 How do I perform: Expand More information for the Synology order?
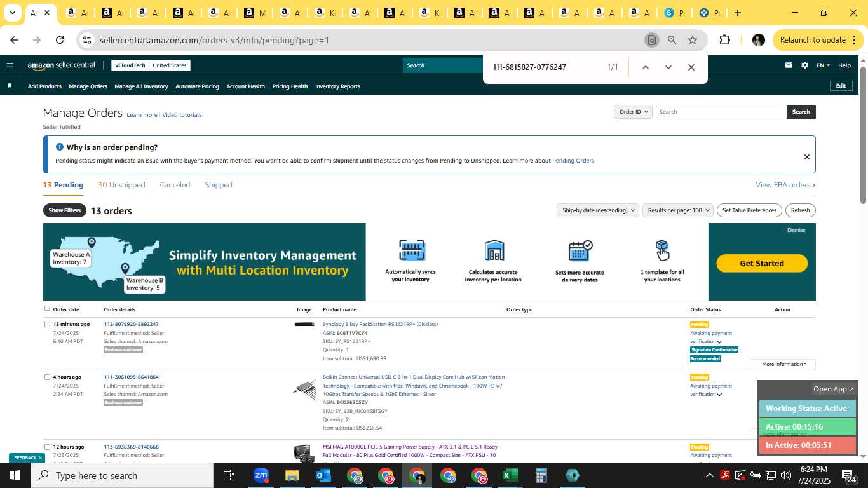click(x=783, y=364)
